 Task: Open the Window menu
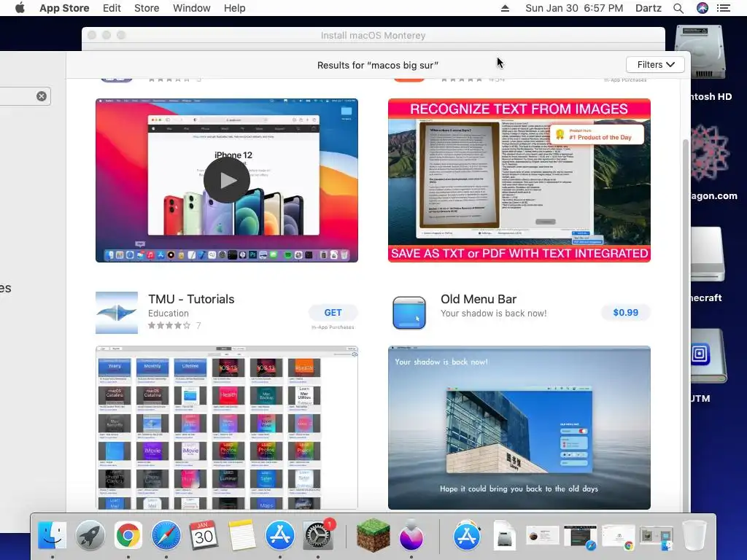[192, 8]
